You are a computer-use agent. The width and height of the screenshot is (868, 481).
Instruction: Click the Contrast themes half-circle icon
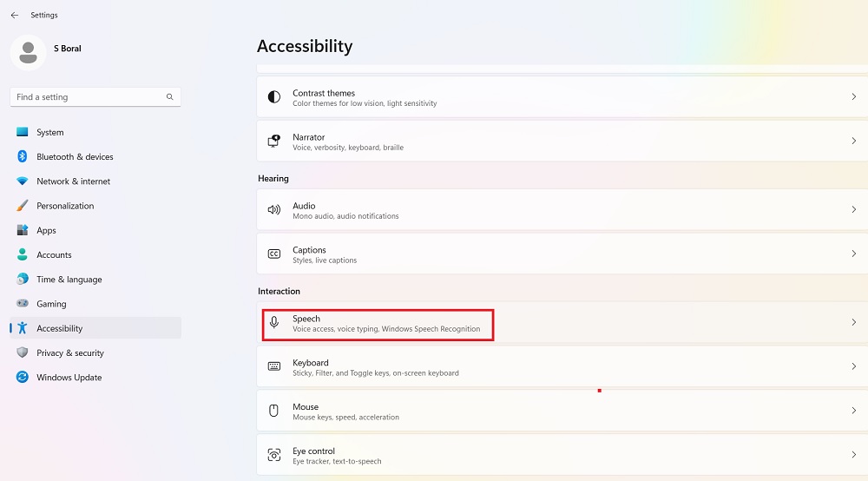(x=274, y=97)
